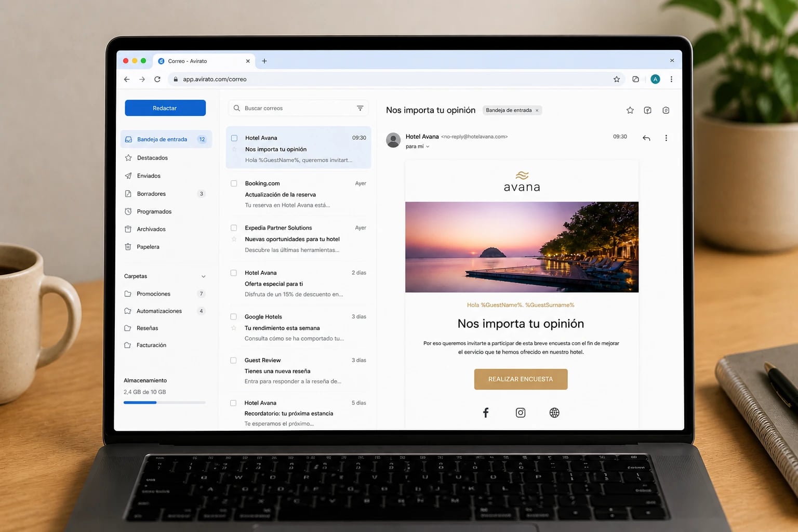The width and height of the screenshot is (798, 532).
Task: Click the browser forward arrow
Action: pos(142,79)
